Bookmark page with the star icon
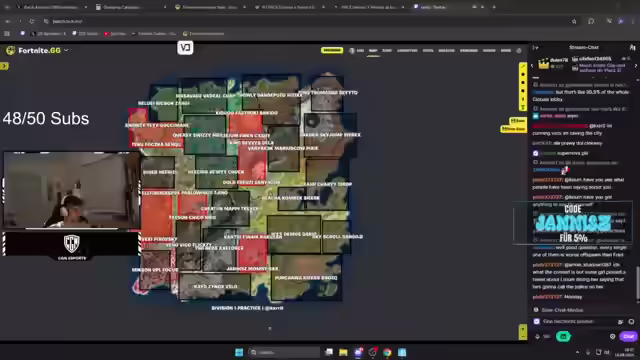The width and height of the screenshot is (640, 360). click(574, 21)
